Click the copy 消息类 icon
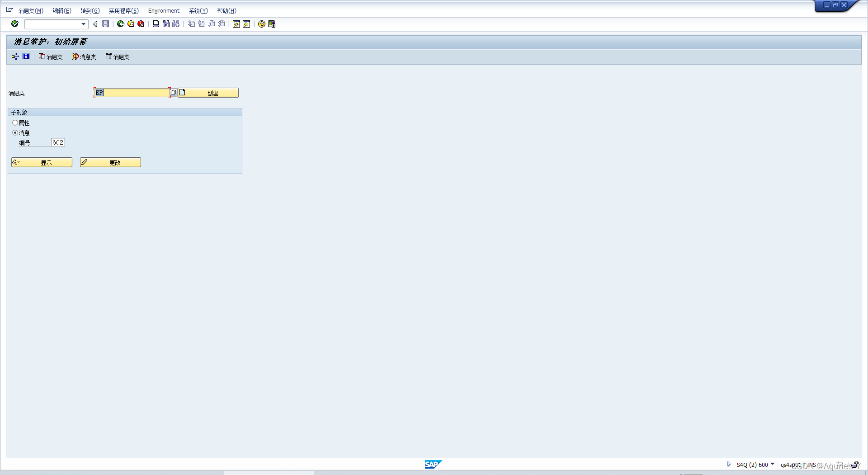The image size is (868, 475). 50,56
